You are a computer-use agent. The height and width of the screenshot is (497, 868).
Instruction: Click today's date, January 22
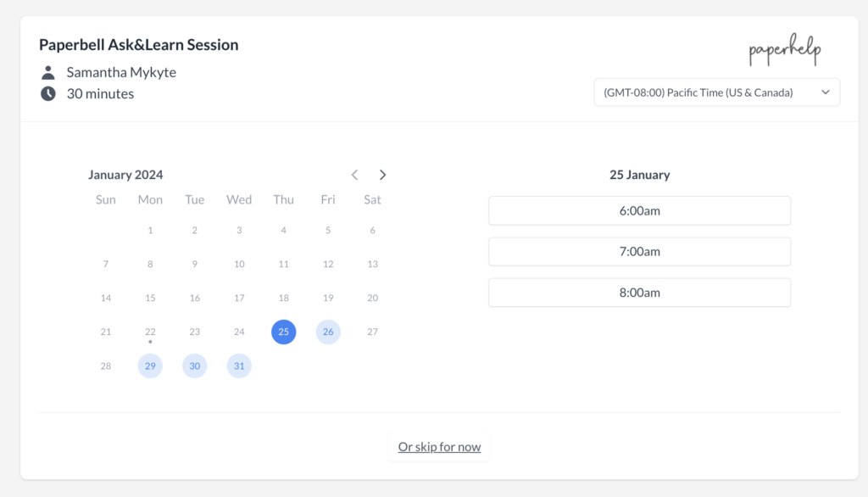click(x=150, y=332)
